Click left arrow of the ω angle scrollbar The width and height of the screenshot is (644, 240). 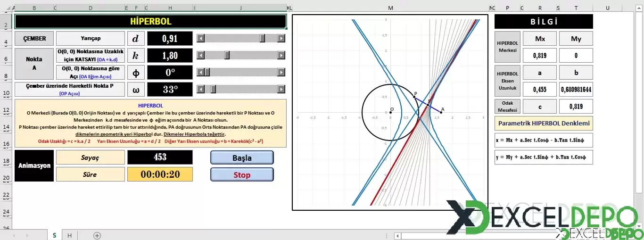point(200,89)
